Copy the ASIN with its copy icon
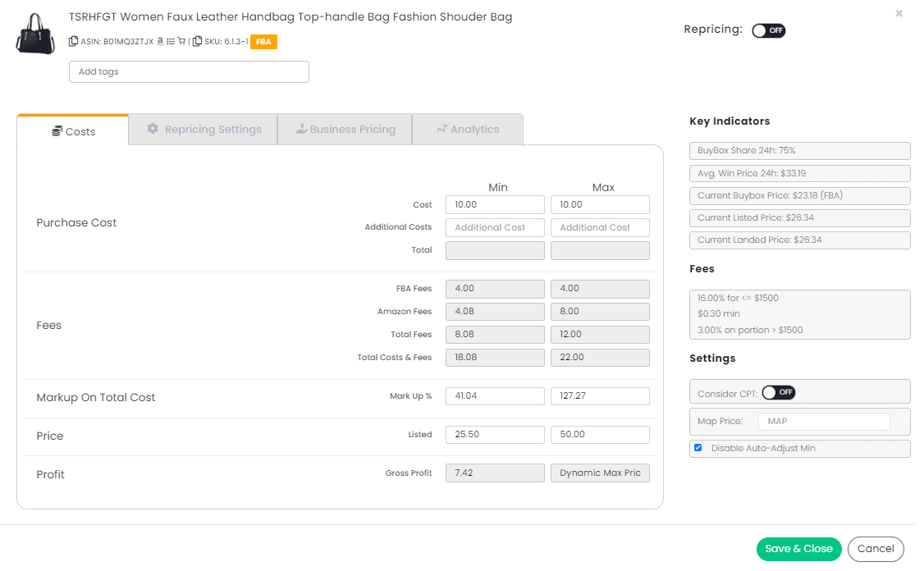This screenshot has height=571, width=924. point(73,41)
